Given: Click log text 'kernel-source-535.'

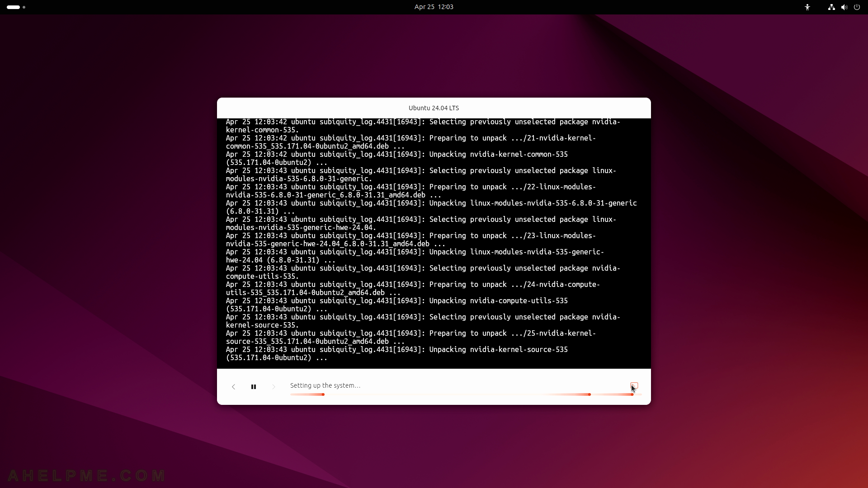Looking at the screenshot, I should 262,325.
